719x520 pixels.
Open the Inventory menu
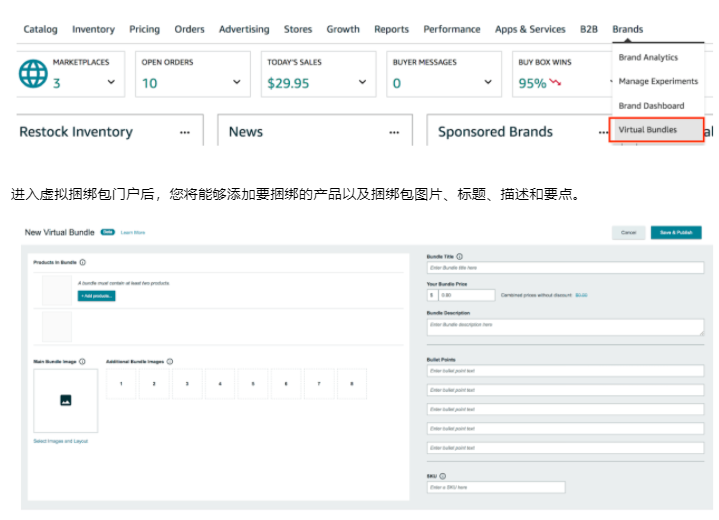(93, 29)
